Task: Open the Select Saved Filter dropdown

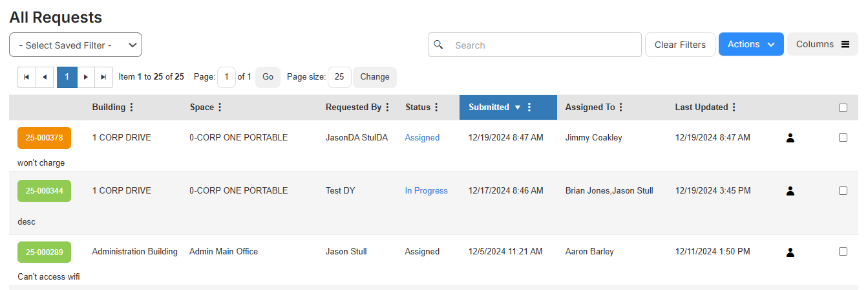Action: pyautogui.click(x=76, y=45)
